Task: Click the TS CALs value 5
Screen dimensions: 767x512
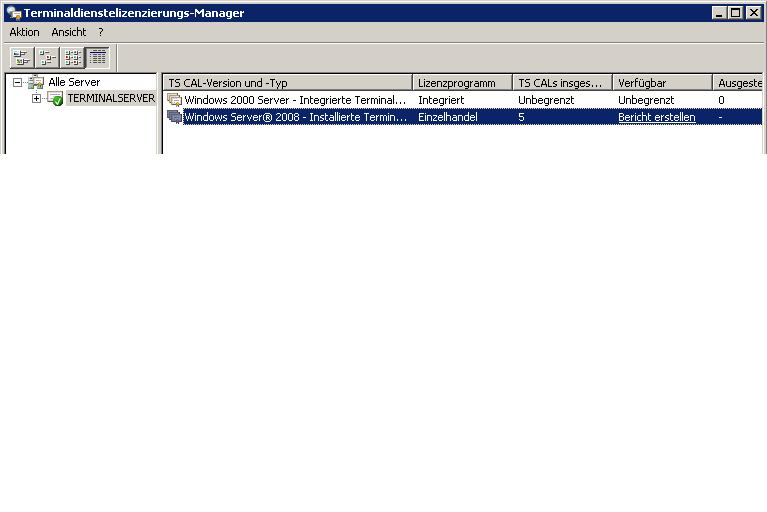Action: [521, 117]
